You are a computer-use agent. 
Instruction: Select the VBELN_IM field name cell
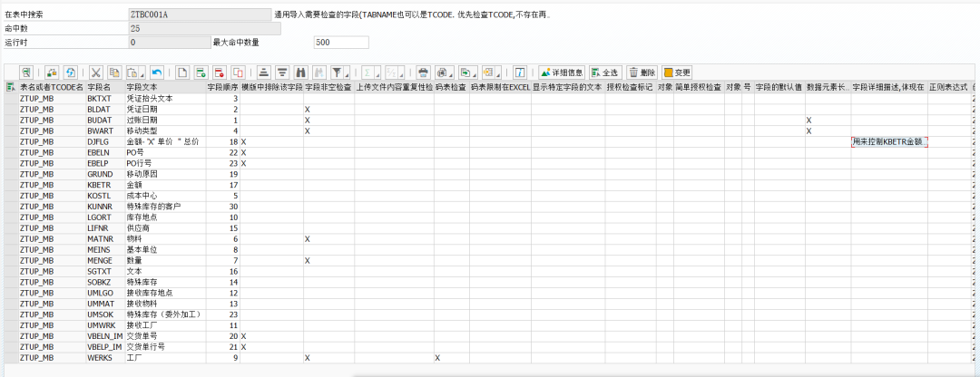(x=105, y=336)
